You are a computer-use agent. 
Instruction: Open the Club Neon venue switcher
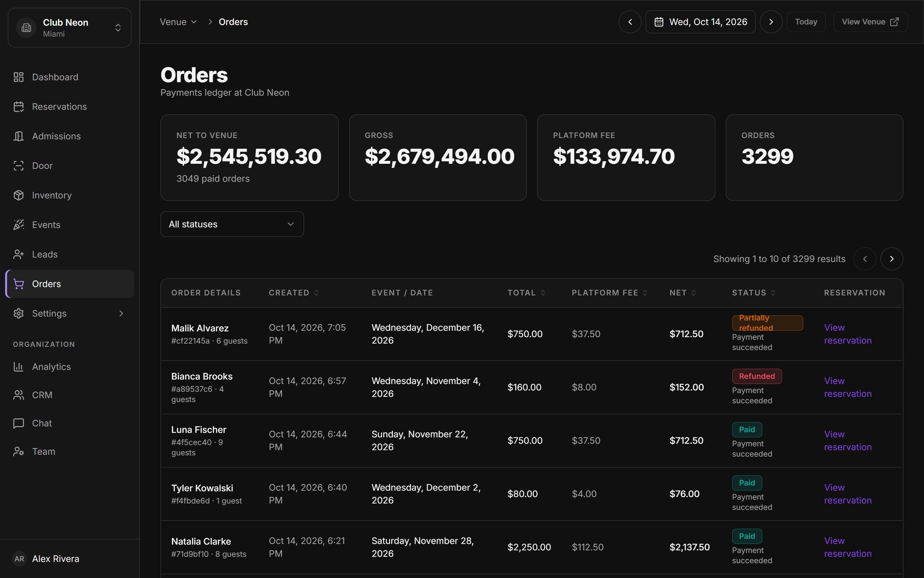click(x=69, y=28)
